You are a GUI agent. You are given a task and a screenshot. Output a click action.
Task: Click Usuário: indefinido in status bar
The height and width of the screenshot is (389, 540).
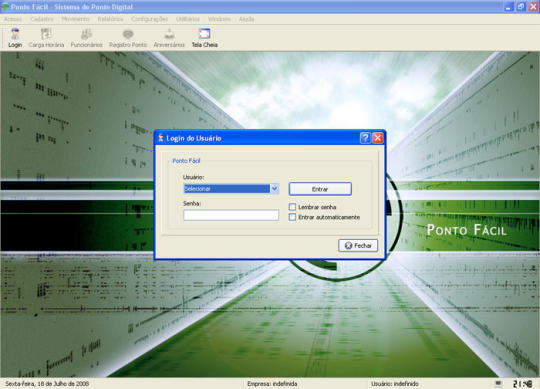point(395,383)
